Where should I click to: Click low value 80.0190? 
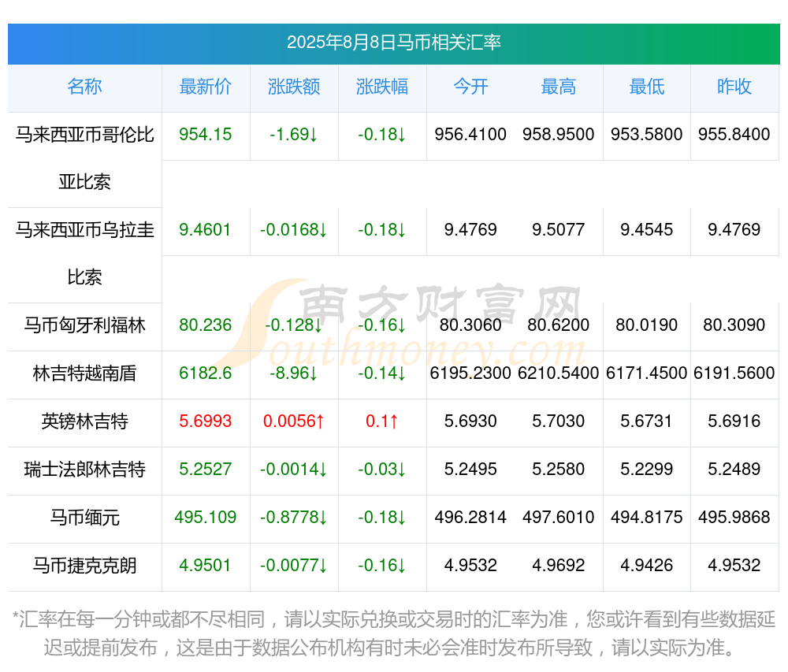coord(647,325)
